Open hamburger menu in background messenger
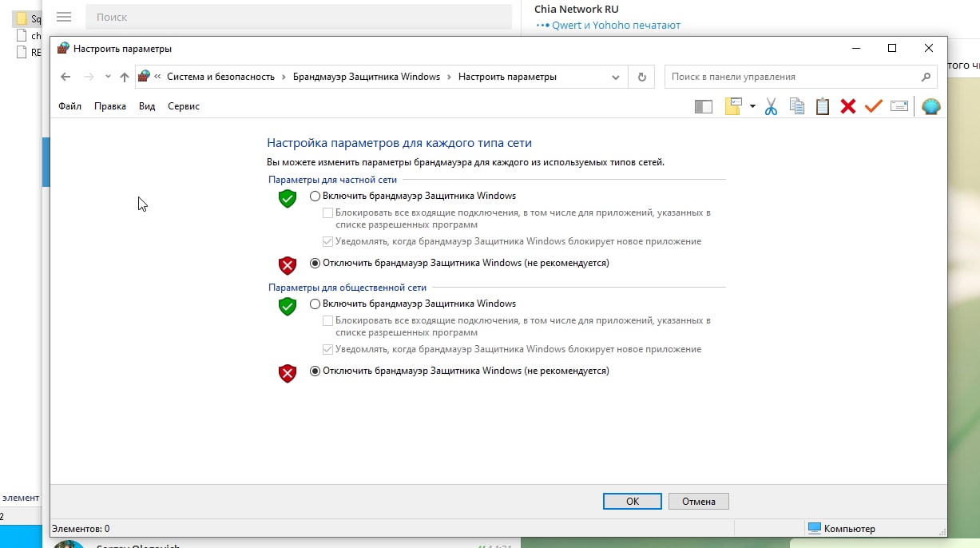The width and height of the screenshot is (980, 548). click(64, 17)
